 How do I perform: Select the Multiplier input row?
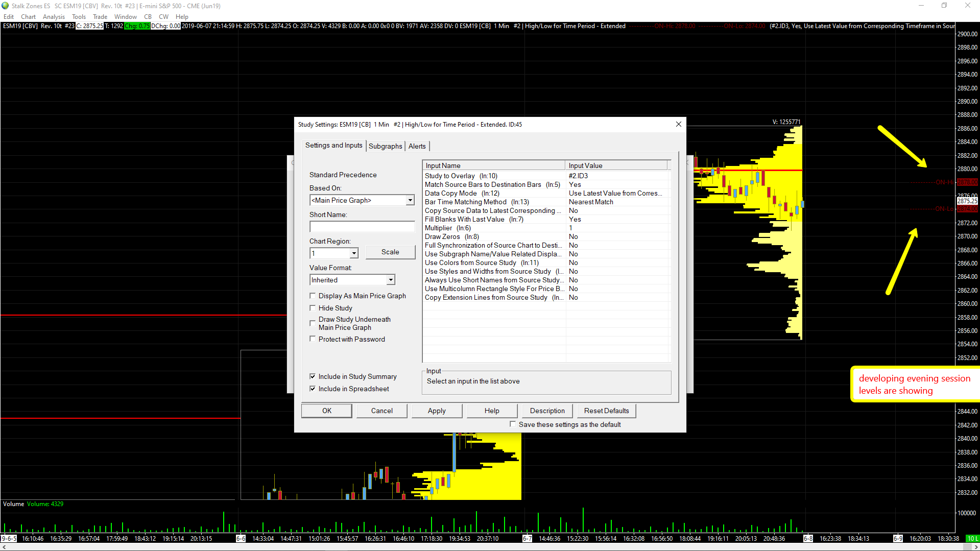point(545,228)
